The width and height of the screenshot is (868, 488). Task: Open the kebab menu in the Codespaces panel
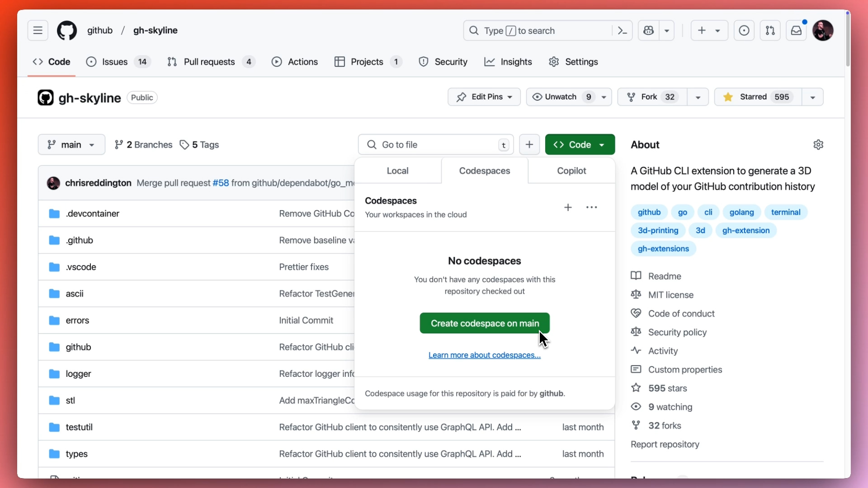pos(591,207)
